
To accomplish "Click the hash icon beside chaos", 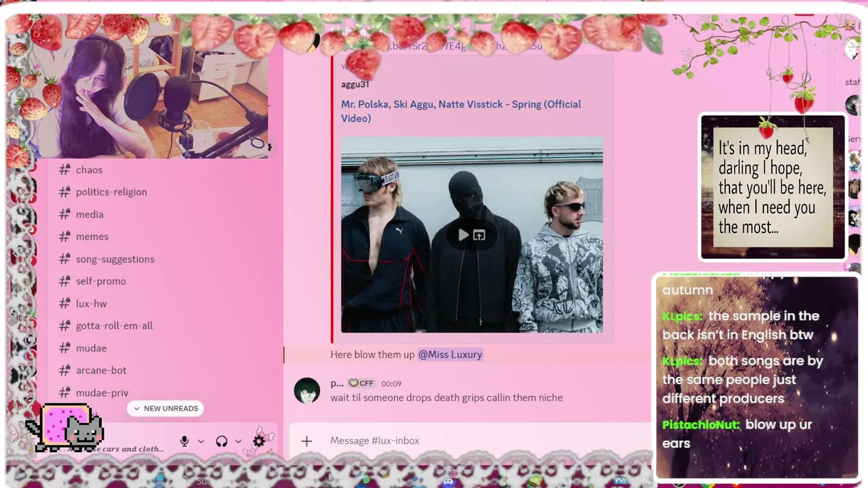I will coord(64,170).
